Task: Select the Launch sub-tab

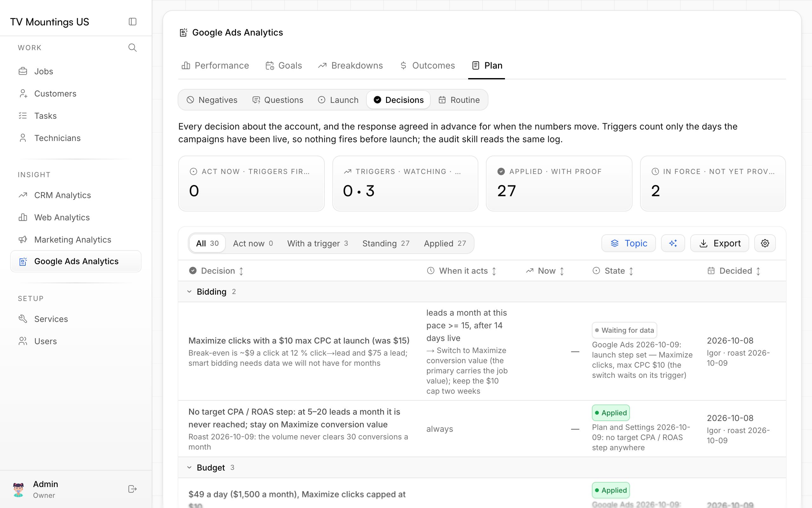Action: [x=338, y=100]
